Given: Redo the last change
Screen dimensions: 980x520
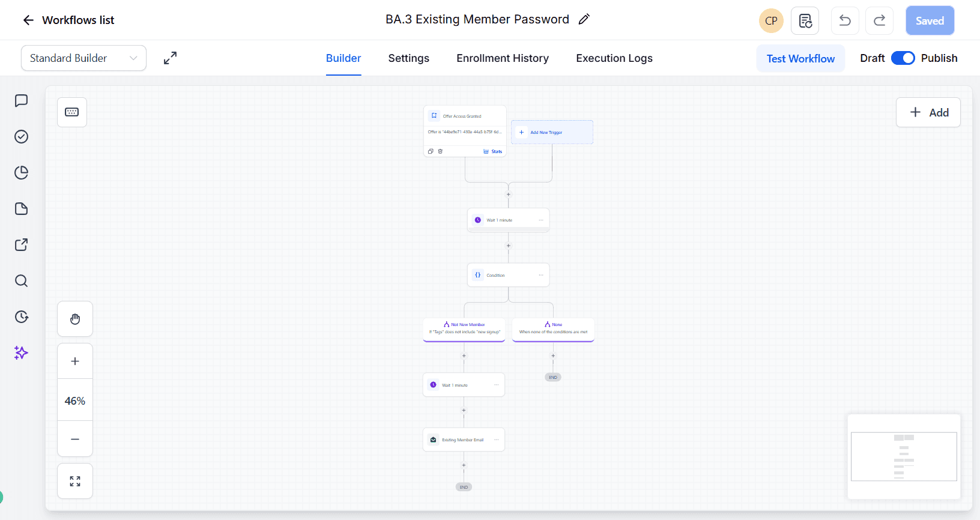Looking at the screenshot, I should (x=880, y=21).
